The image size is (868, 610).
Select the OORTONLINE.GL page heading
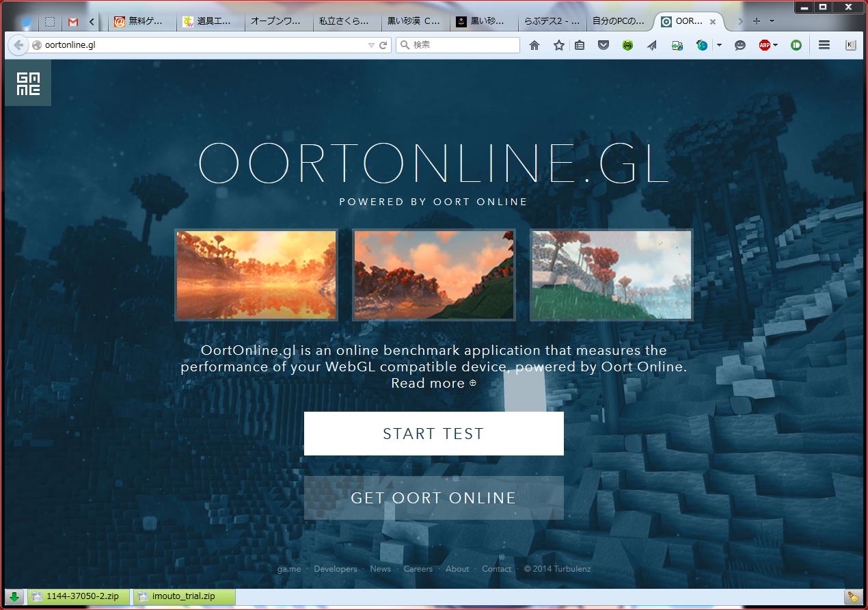(434, 163)
